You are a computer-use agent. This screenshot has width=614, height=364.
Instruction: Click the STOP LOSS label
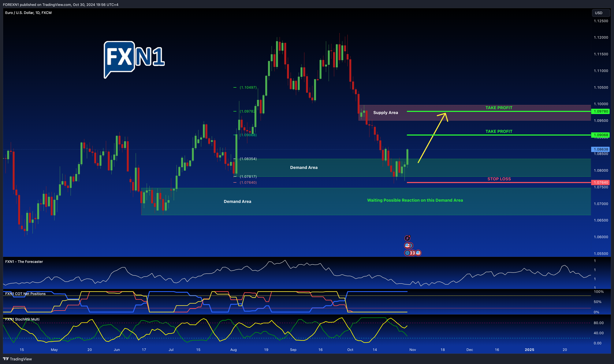[x=499, y=179]
